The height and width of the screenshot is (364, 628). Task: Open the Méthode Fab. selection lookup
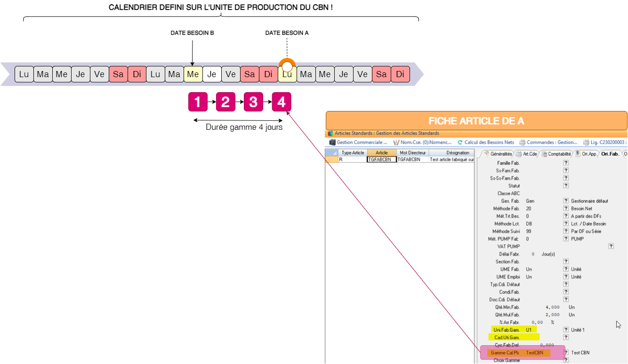[x=565, y=208]
